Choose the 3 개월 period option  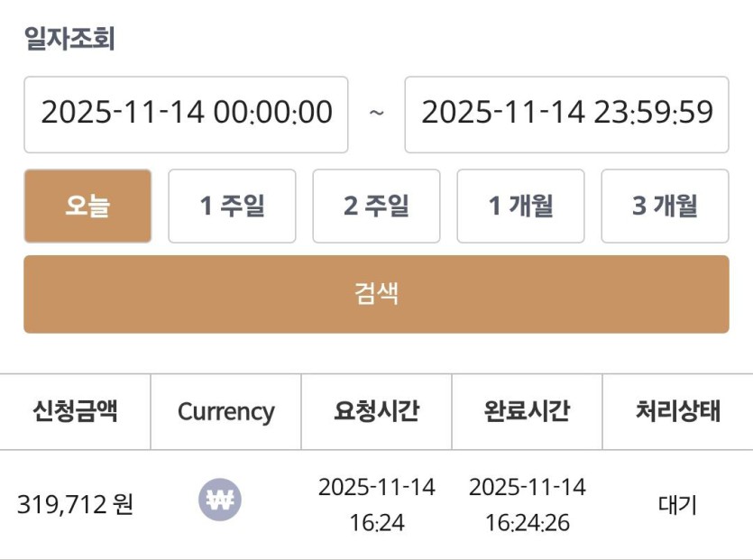[x=665, y=206]
